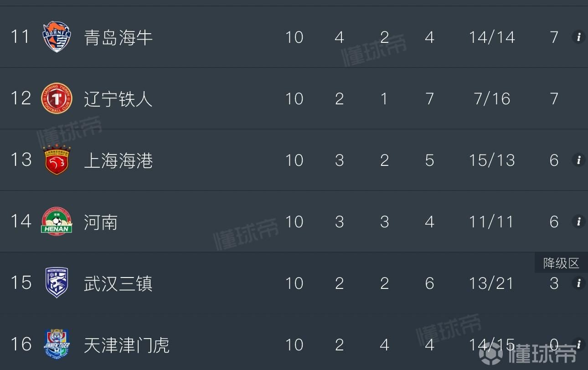Tap the Henan green club logo
The height and width of the screenshot is (370, 588).
57,221
